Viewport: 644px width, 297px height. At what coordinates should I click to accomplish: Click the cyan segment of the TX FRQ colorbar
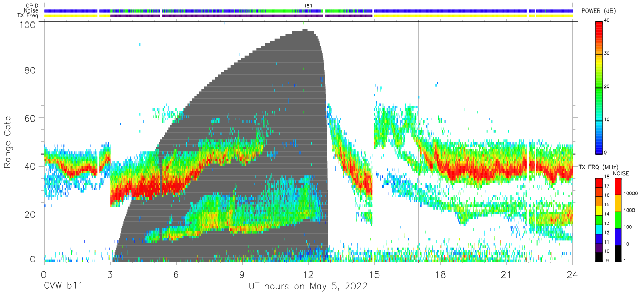pyautogui.click(x=599, y=228)
